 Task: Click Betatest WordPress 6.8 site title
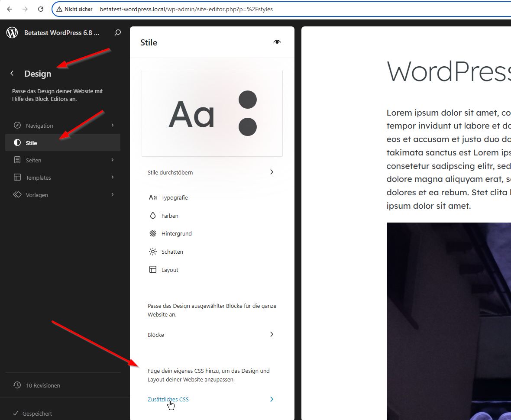(61, 32)
